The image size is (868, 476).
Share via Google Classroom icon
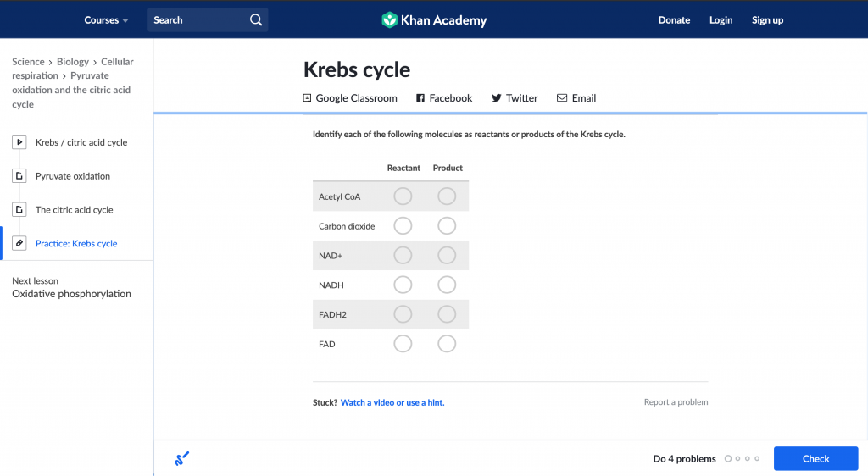coord(307,98)
